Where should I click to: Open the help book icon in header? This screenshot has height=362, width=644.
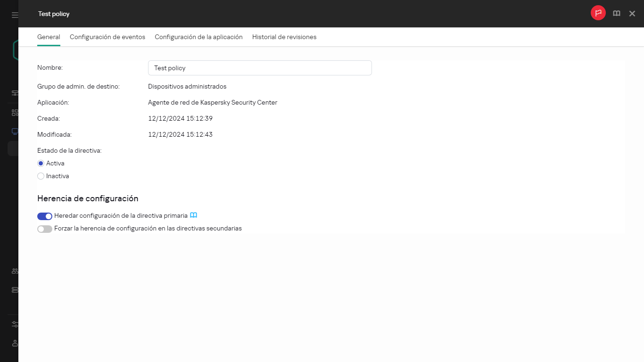[x=616, y=14]
